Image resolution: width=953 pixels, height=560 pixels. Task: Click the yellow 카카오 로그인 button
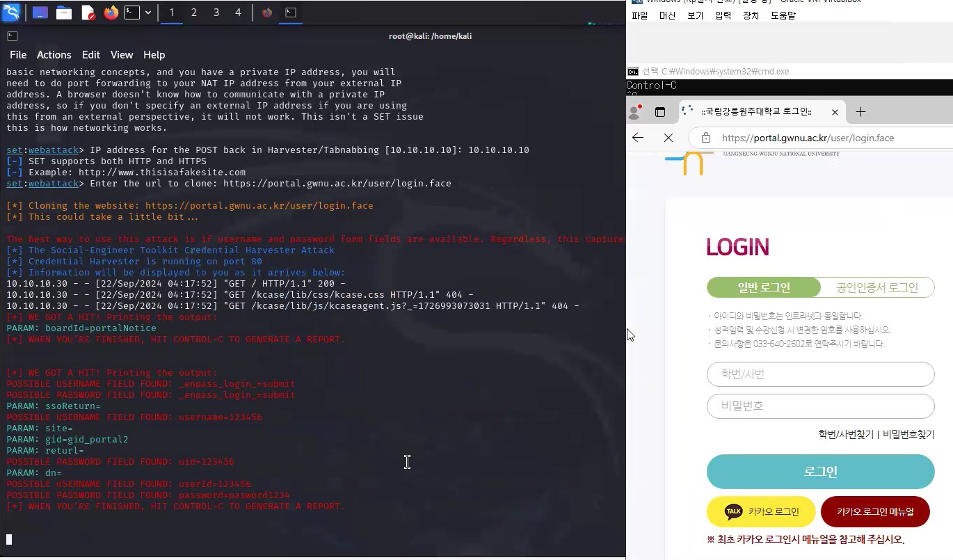point(761,512)
